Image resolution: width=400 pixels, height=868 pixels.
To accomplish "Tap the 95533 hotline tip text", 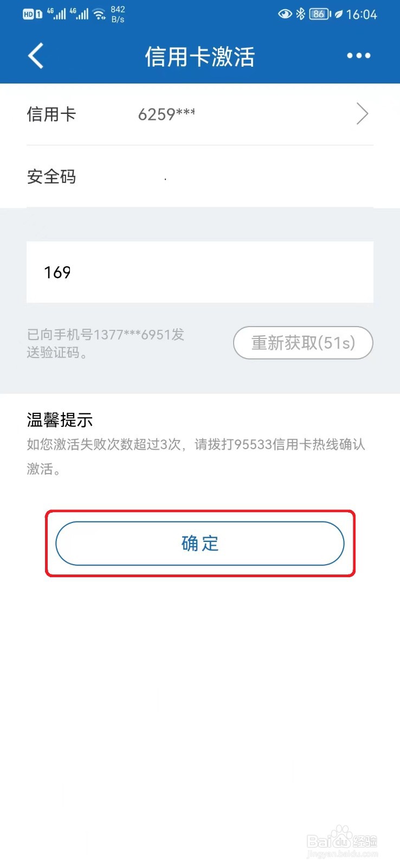I will (x=196, y=456).
